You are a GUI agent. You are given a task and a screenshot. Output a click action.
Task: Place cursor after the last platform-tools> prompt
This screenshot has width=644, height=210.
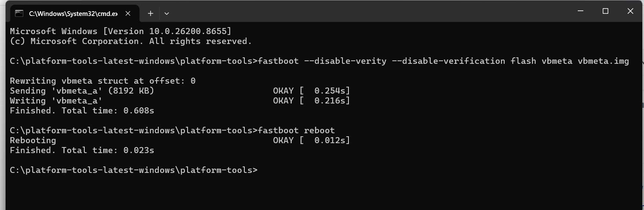(x=261, y=170)
